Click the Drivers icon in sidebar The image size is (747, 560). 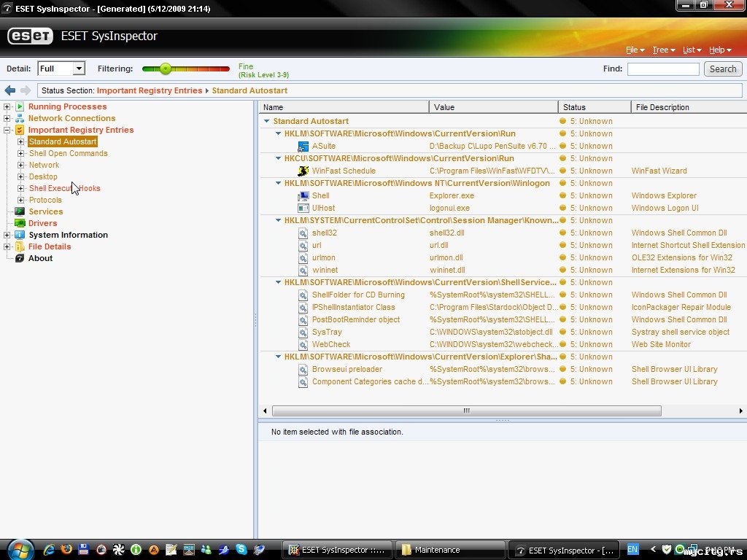pyautogui.click(x=20, y=223)
